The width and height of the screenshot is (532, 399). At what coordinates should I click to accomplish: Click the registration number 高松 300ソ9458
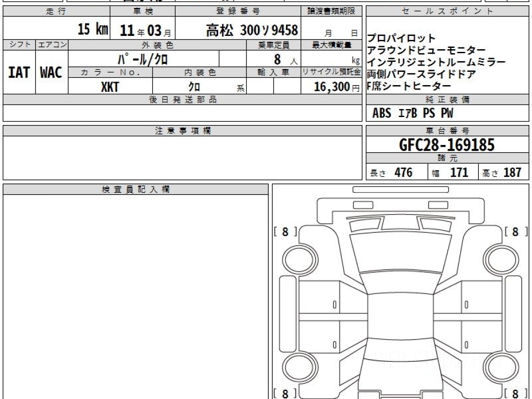pyautogui.click(x=252, y=30)
